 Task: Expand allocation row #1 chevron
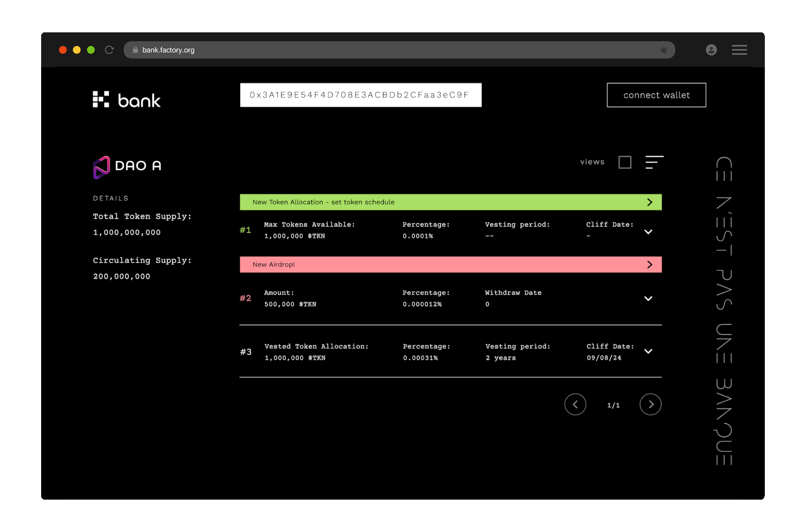pyautogui.click(x=648, y=232)
